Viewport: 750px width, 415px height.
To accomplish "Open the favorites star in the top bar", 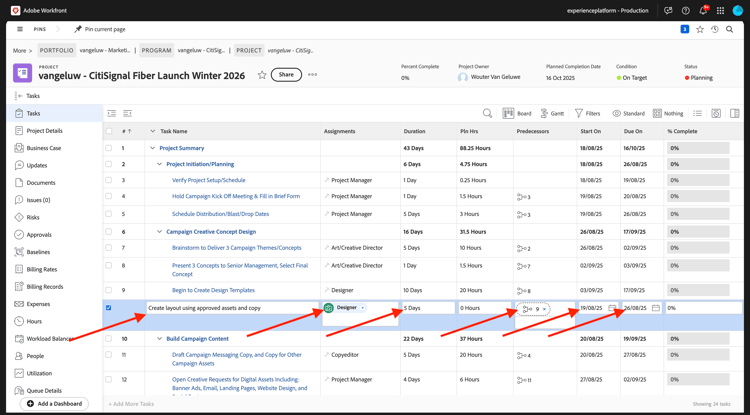I will pos(700,30).
